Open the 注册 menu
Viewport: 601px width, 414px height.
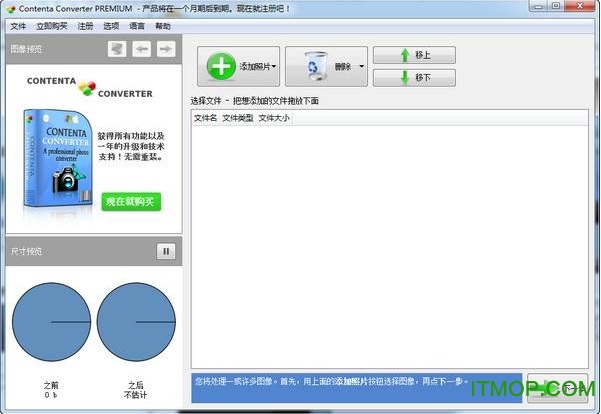click(x=85, y=26)
